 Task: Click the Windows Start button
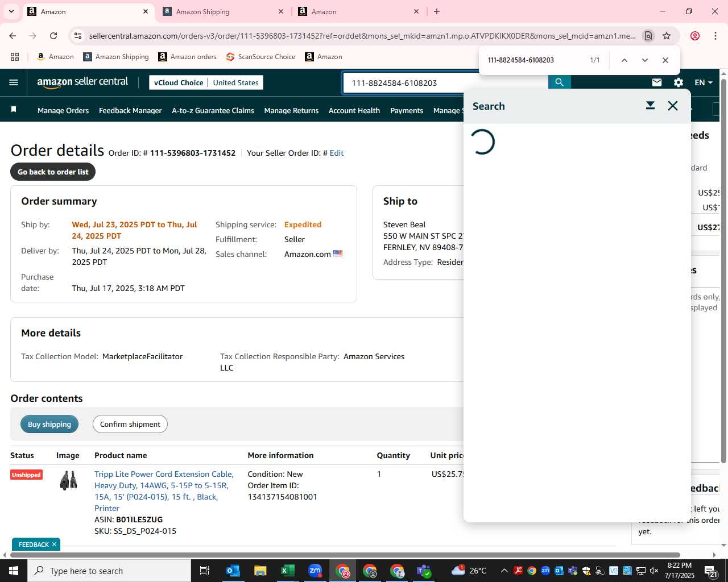pos(14,571)
